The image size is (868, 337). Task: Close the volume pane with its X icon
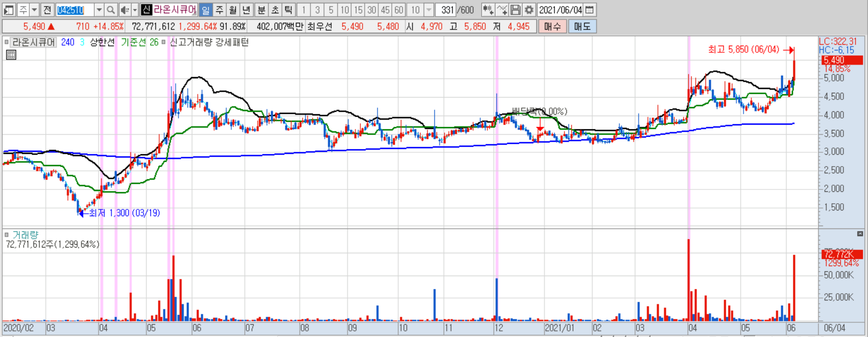click(860, 234)
